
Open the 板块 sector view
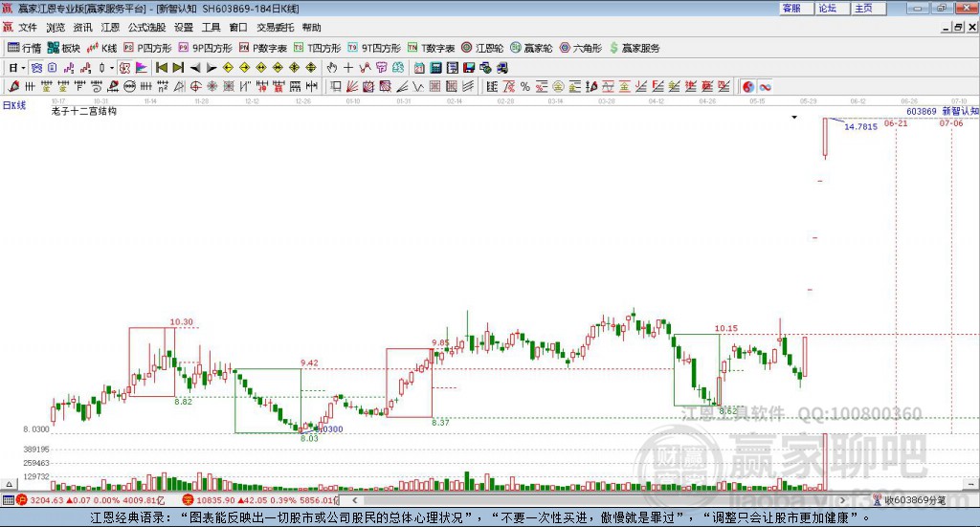coord(64,48)
